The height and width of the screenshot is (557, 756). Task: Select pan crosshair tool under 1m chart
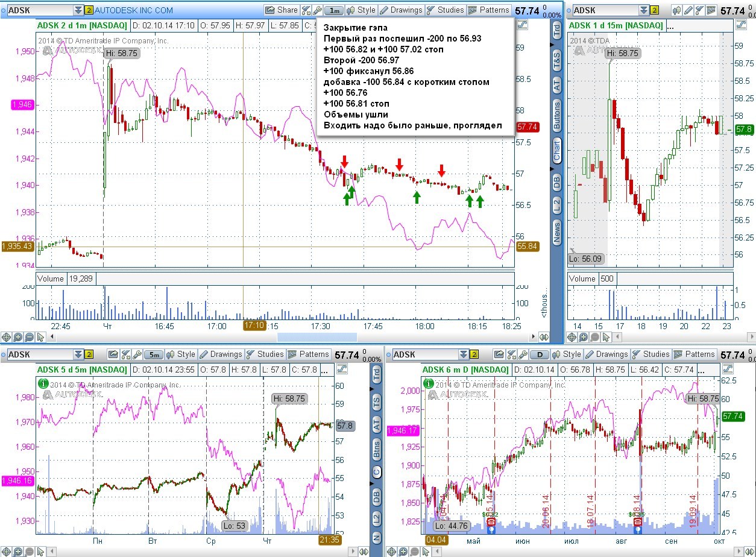tap(6, 337)
